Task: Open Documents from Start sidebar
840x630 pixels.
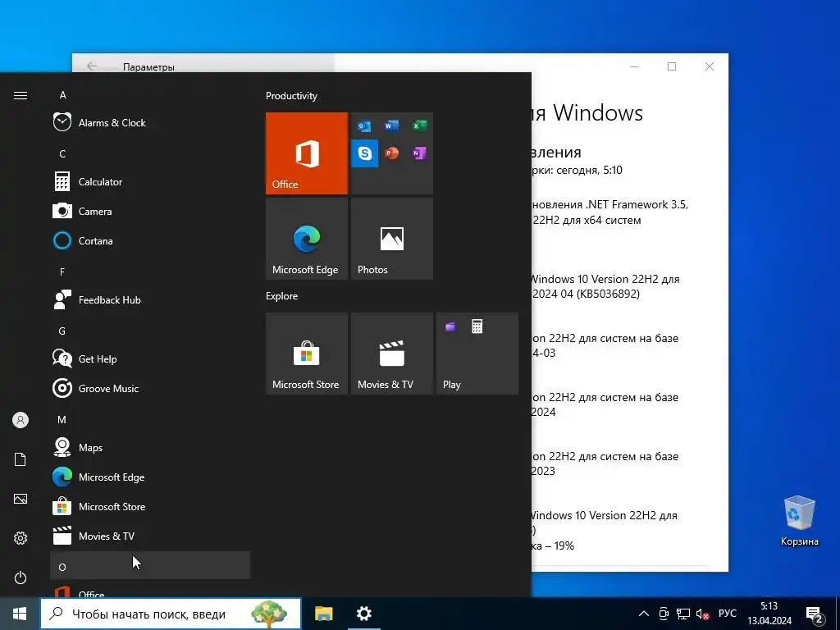Action: pyautogui.click(x=21, y=459)
